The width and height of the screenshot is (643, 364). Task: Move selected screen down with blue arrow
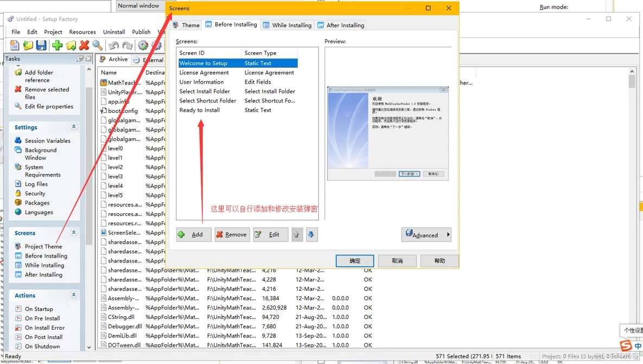tap(312, 234)
